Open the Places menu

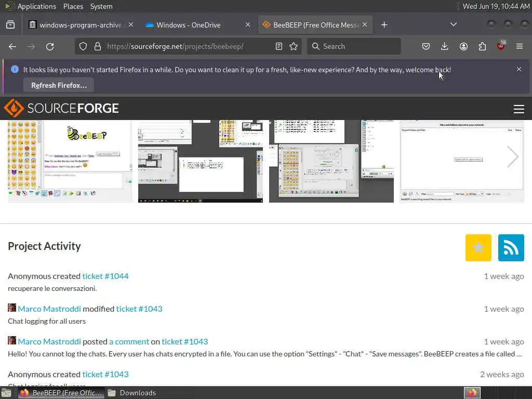pos(73,6)
